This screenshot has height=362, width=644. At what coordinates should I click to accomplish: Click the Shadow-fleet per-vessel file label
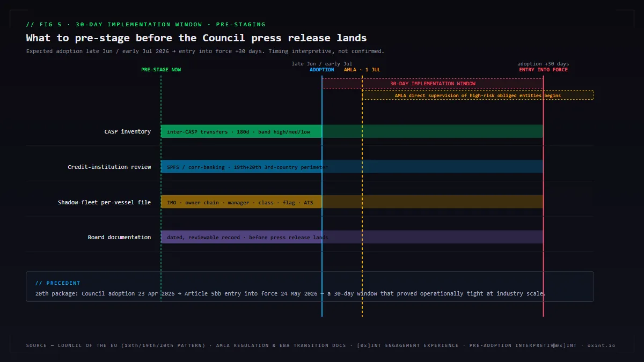point(105,203)
